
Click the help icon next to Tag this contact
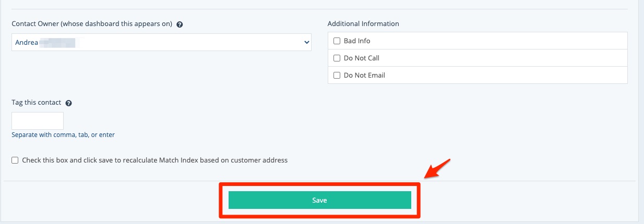tap(68, 103)
